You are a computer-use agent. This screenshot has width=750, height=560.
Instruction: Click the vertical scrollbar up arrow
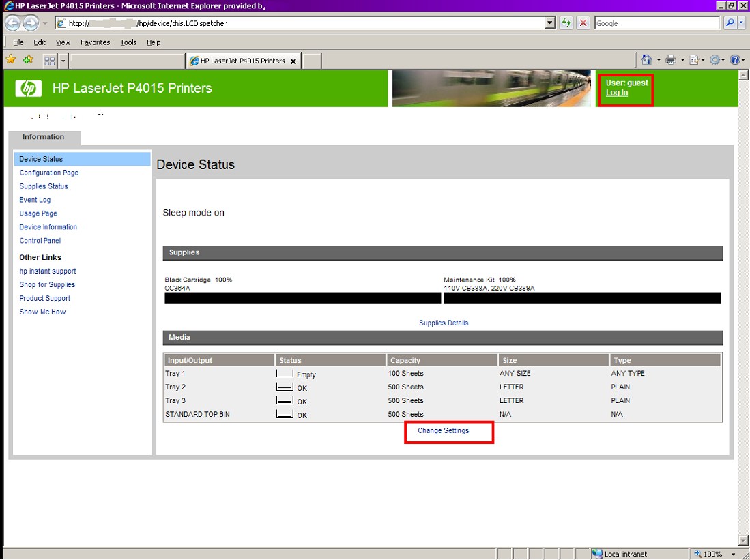[x=742, y=75]
